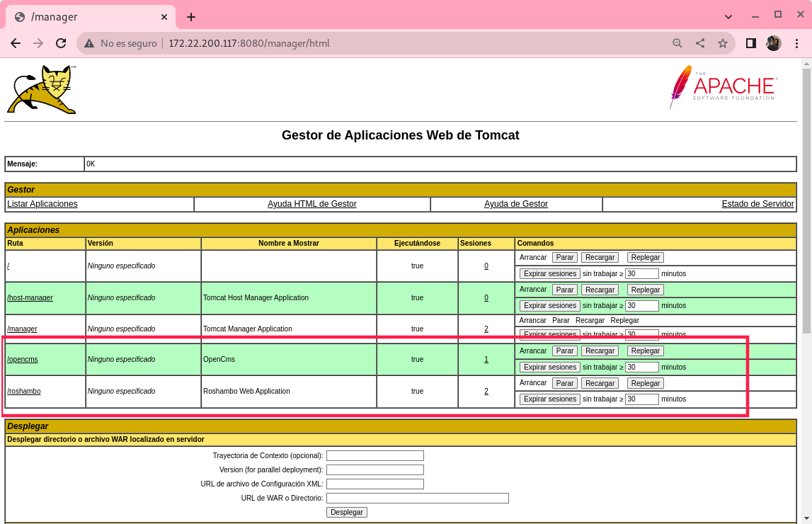This screenshot has width=812, height=524.
Task: Click the Desplegar button in deploy section
Action: click(x=347, y=512)
